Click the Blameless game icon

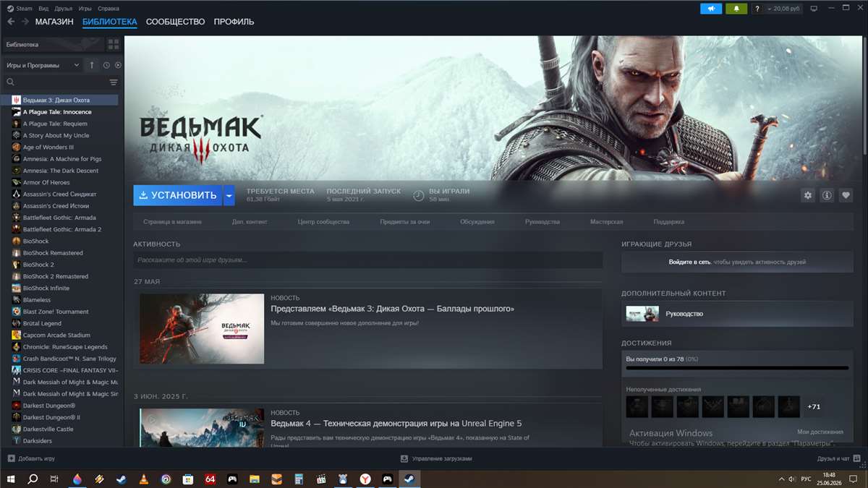pyautogui.click(x=16, y=299)
